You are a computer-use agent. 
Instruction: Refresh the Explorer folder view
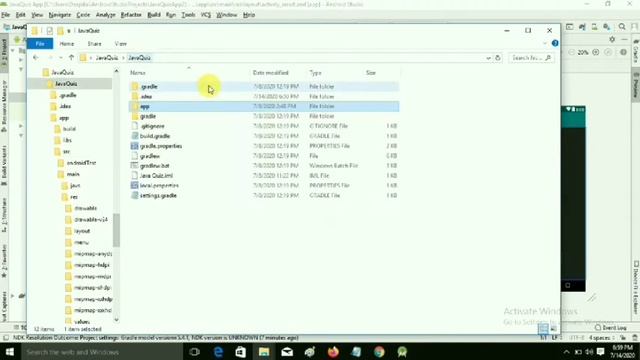point(498,58)
